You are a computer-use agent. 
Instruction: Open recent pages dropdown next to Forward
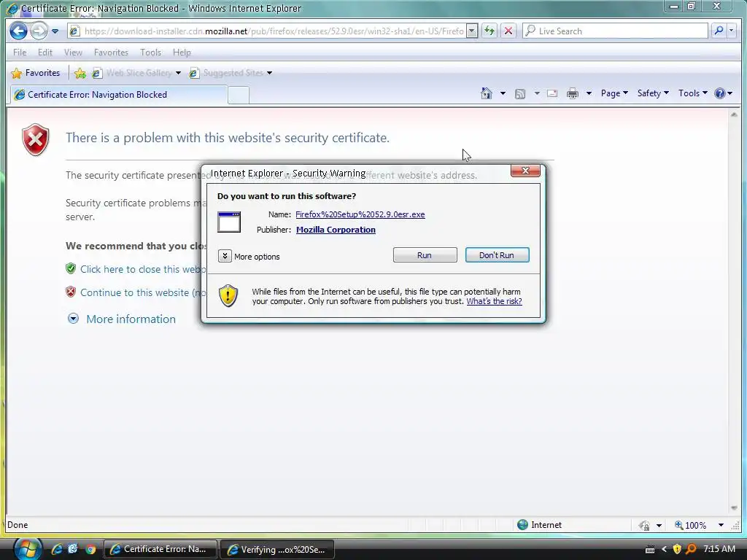coord(55,31)
